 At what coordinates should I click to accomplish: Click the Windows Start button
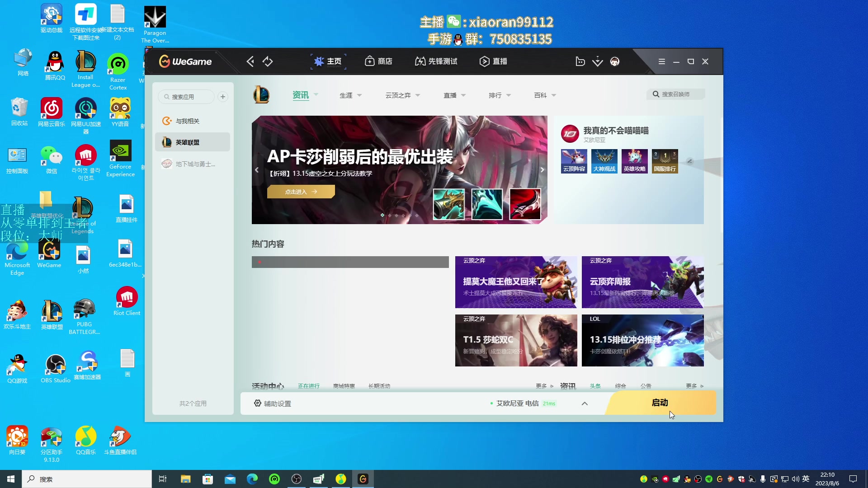[x=11, y=479]
